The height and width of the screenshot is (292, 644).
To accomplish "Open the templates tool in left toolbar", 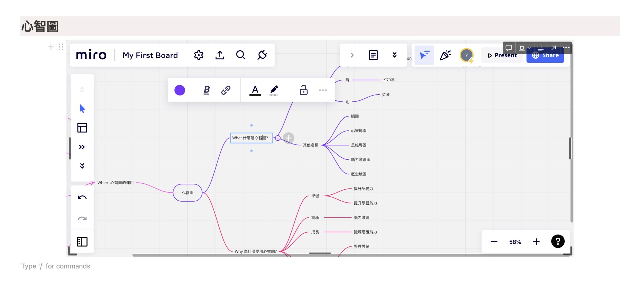I will coord(82,128).
